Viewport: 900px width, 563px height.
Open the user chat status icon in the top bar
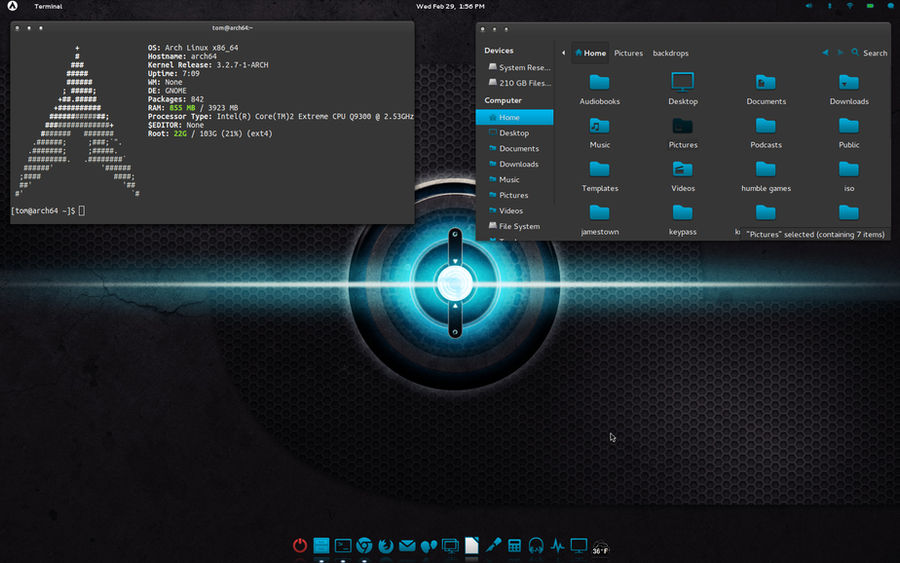[891, 6]
